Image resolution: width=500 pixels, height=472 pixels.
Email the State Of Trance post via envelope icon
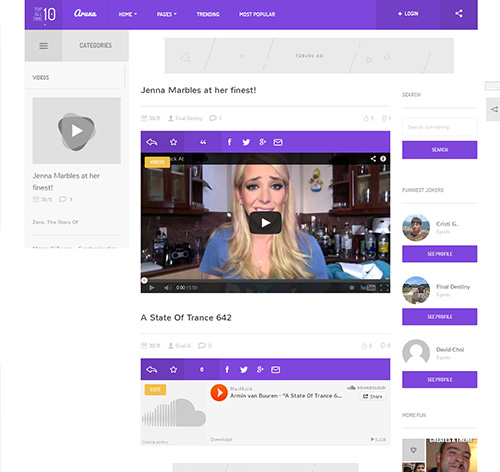tap(276, 370)
